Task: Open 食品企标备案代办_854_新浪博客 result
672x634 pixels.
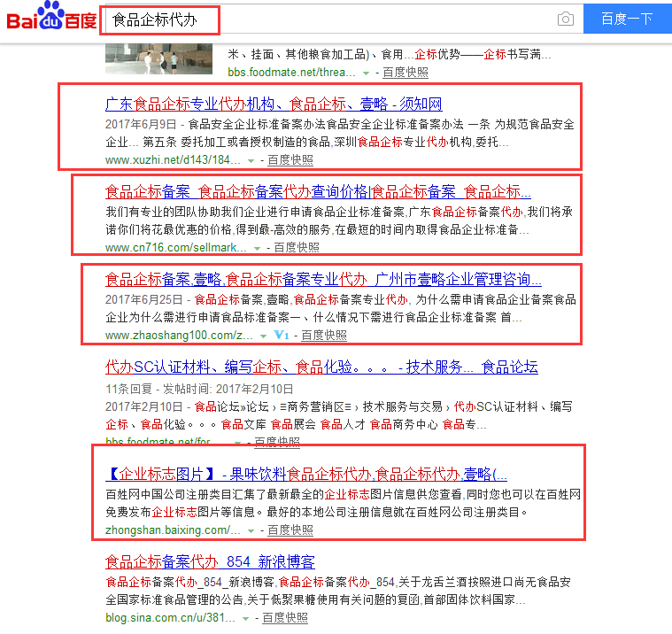Action: [x=210, y=561]
